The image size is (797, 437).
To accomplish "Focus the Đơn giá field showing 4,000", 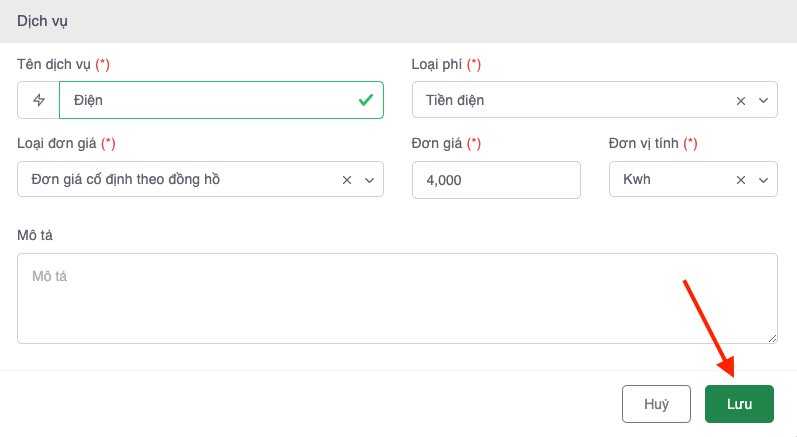I will coord(495,180).
